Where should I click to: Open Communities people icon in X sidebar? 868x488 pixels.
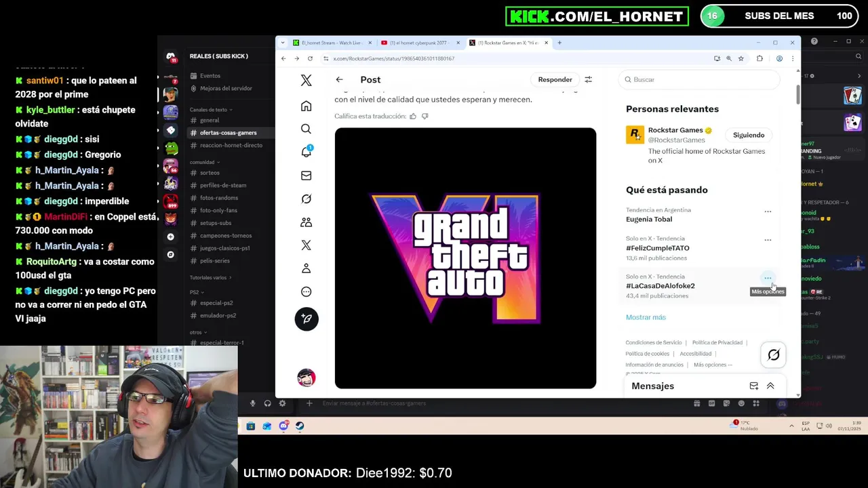[x=306, y=222]
